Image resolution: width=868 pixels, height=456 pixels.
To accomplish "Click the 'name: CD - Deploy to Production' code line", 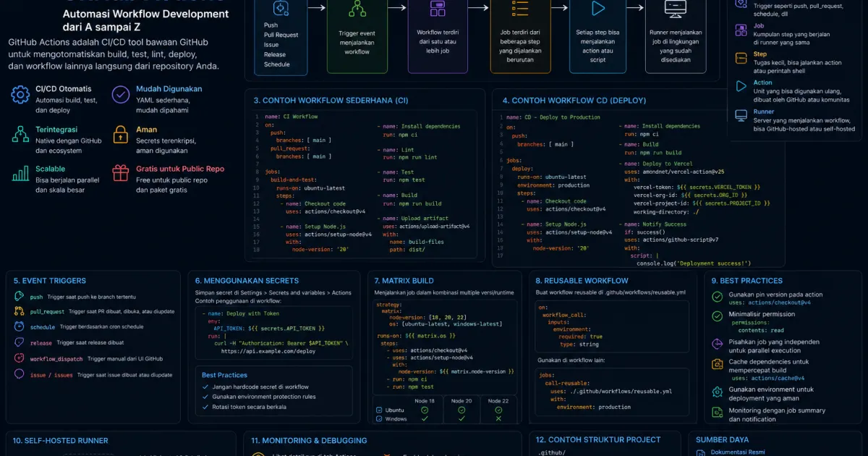I will (x=553, y=117).
